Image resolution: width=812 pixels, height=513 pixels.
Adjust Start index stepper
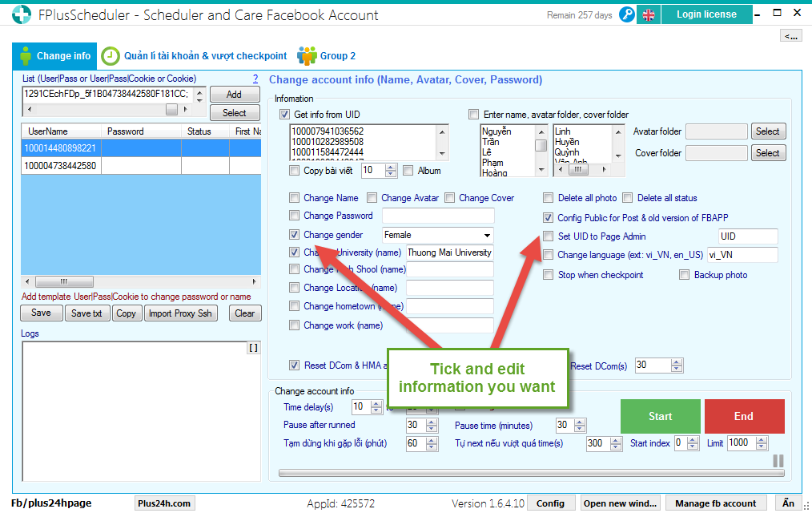(693, 443)
